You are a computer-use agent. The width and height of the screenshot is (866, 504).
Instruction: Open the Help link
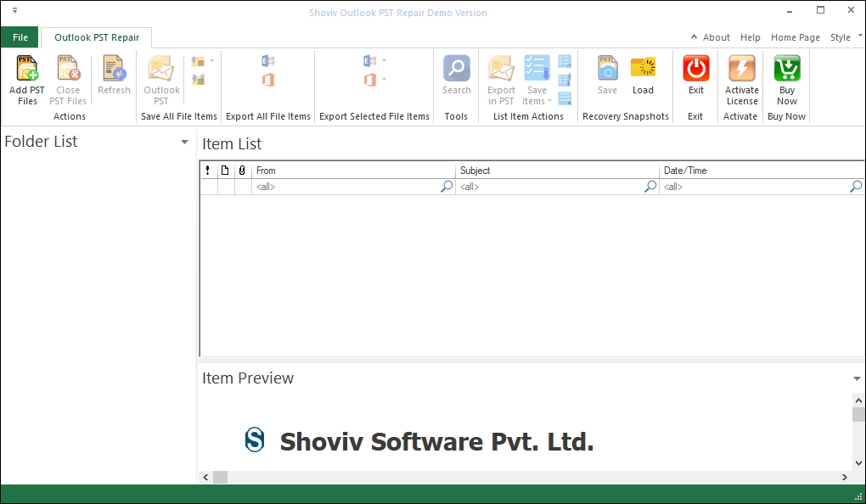(750, 37)
